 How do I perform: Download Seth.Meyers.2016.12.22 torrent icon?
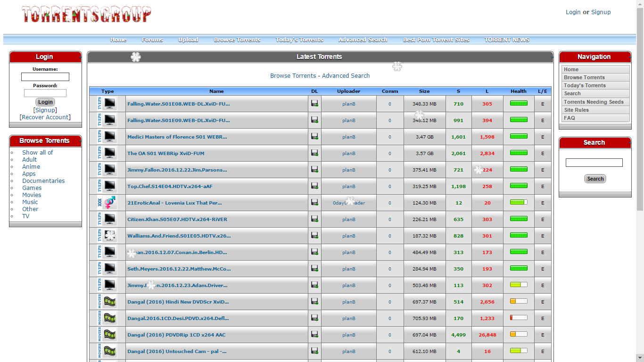314,269
